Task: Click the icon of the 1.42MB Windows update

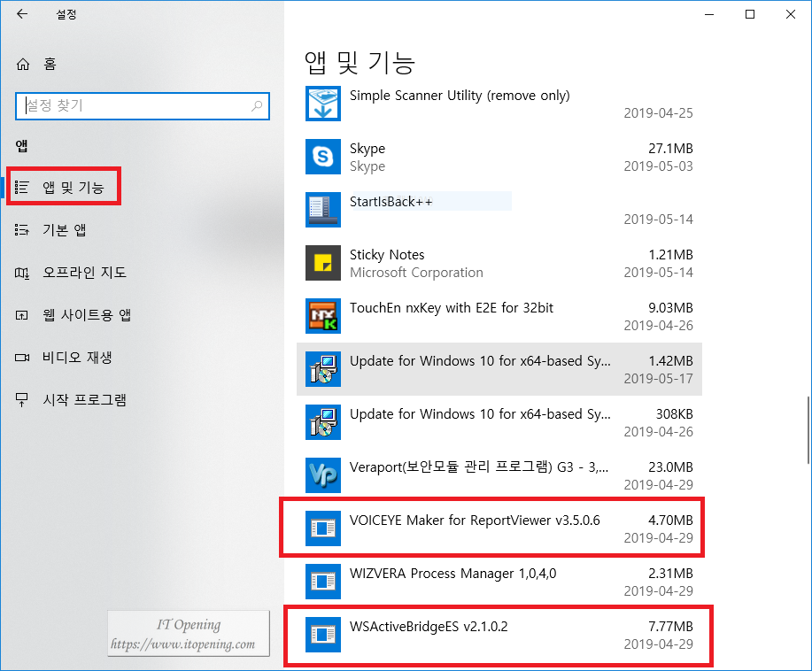Action: 323,369
